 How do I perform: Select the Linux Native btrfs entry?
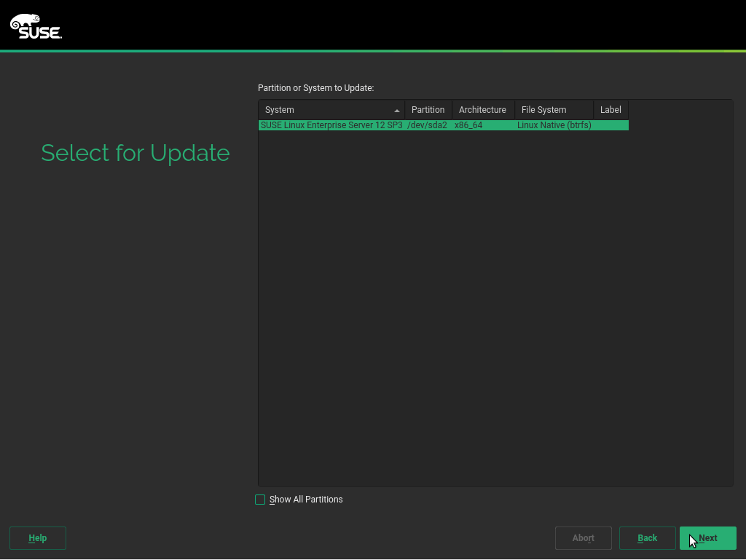pyautogui.click(x=554, y=125)
